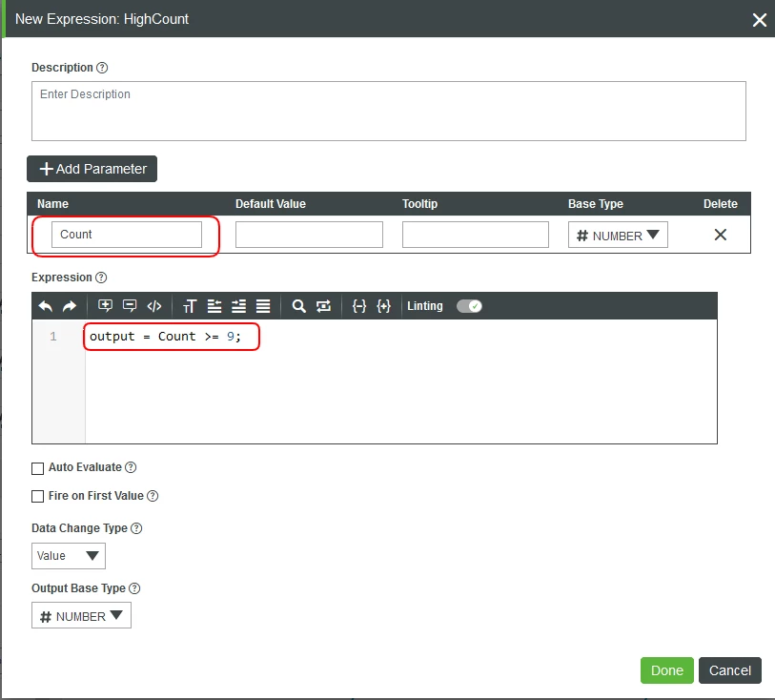This screenshot has width=775, height=700.
Task: Click the Name column header
Action: click(x=52, y=204)
